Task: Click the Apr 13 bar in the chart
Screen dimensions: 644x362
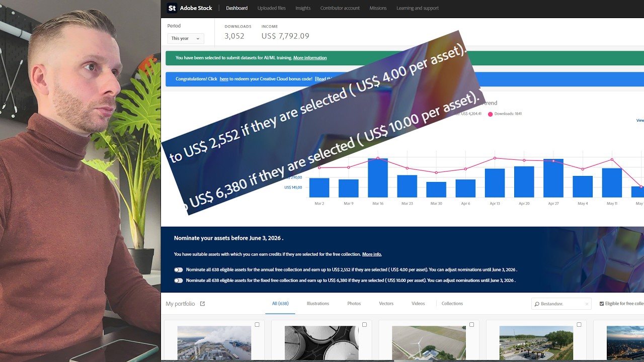Action: (x=495, y=183)
